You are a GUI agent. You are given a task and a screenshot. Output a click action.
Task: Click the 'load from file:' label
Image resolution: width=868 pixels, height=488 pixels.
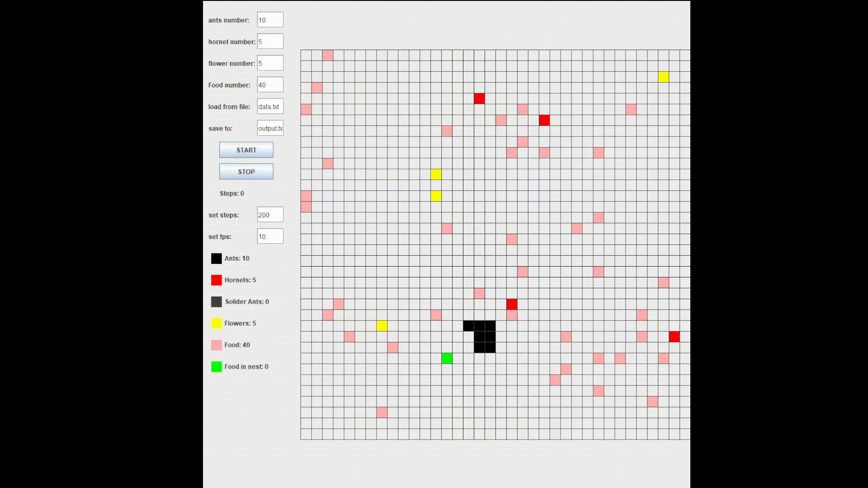click(x=229, y=107)
